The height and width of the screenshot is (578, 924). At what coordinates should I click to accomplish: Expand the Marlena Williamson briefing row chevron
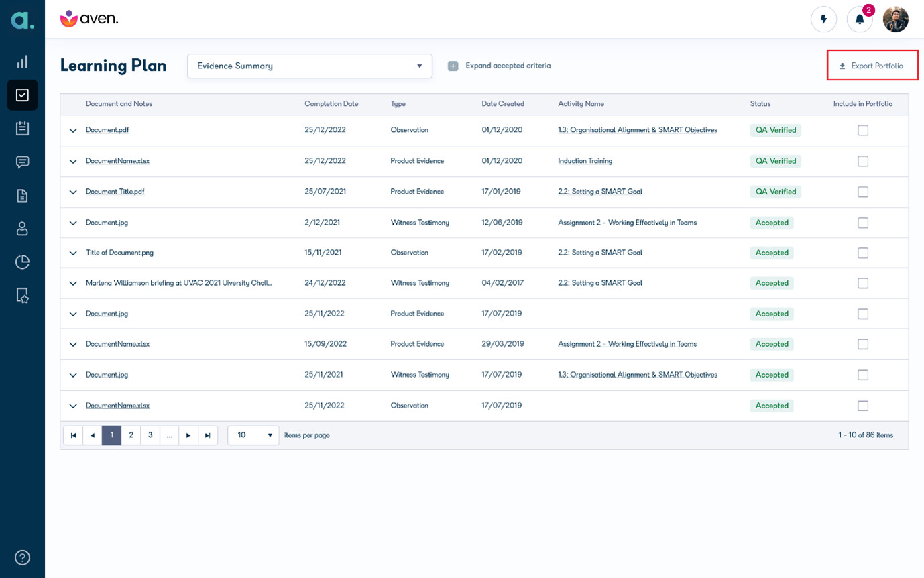[x=73, y=283]
